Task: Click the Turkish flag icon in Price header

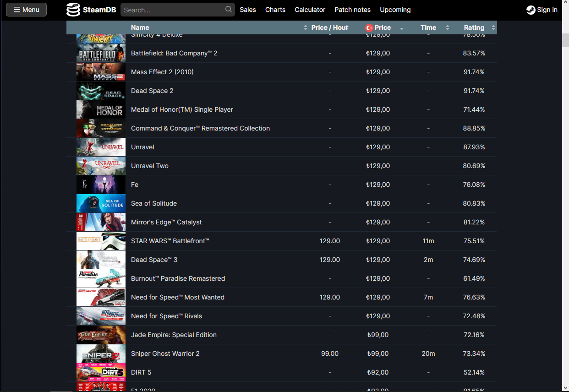Action: coord(369,28)
